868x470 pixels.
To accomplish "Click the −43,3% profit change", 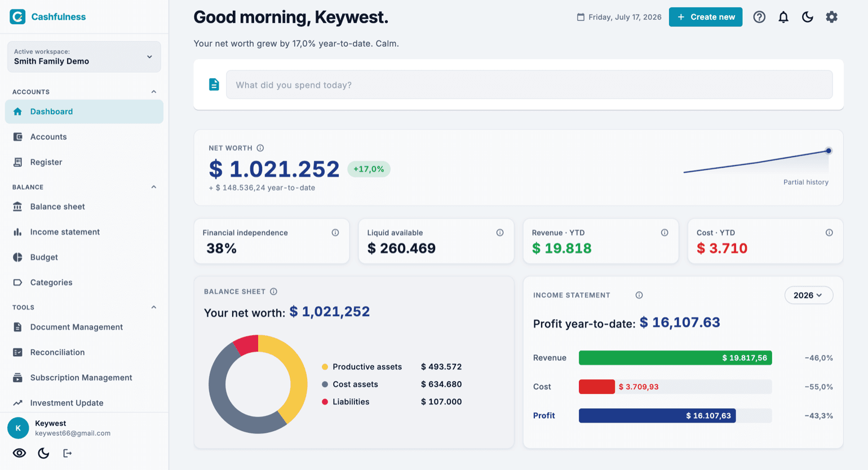I will point(819,415).
